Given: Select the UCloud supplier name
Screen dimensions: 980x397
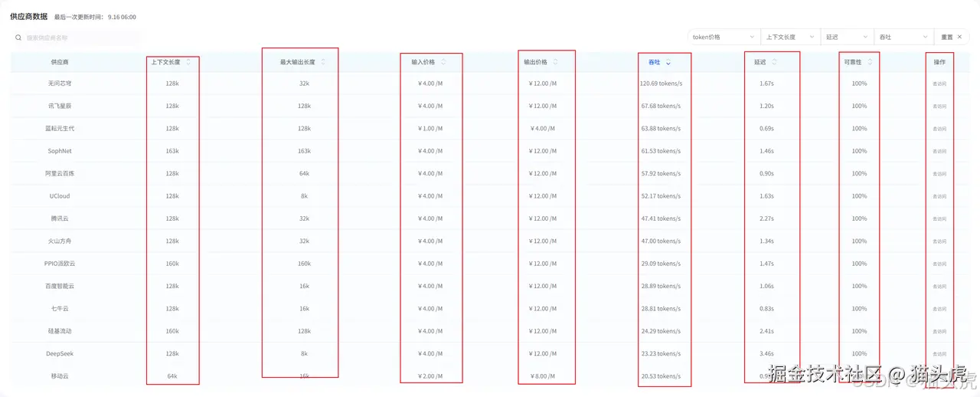Looking at the screenshot, I should click(x=60, y=196).
